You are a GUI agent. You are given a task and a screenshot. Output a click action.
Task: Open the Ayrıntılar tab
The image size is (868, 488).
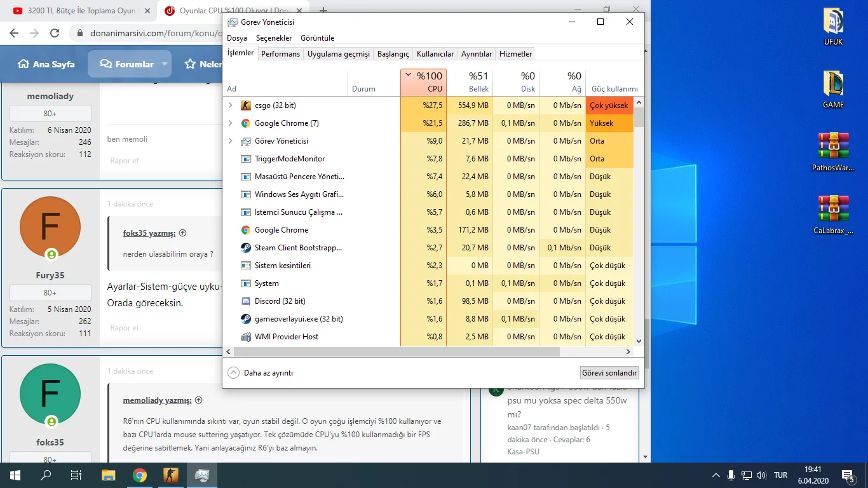(477, 54)
